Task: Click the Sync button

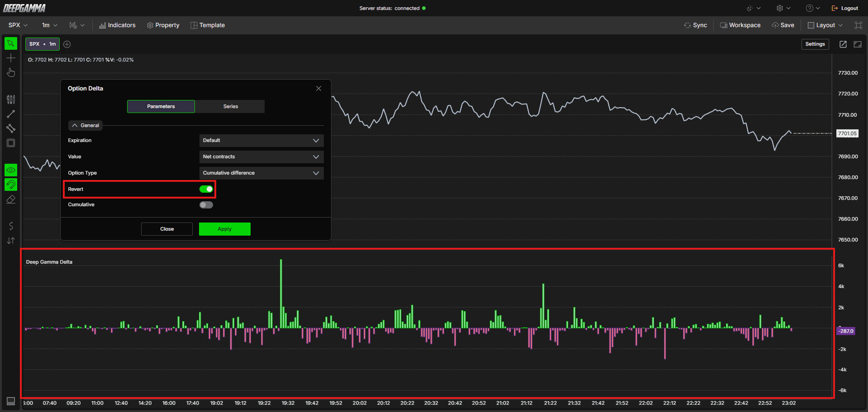Action: point(695,25)
